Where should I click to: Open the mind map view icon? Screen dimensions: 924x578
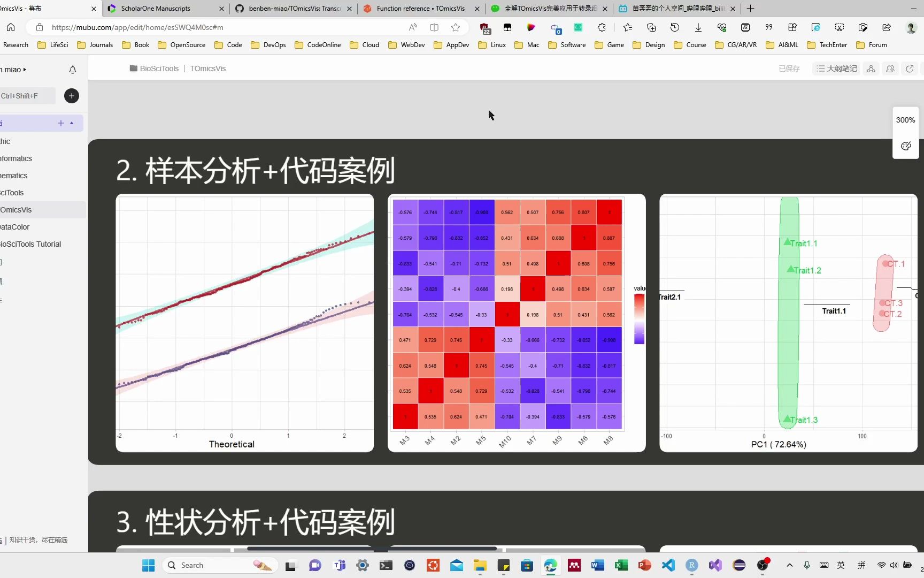(x=871, y=69)
